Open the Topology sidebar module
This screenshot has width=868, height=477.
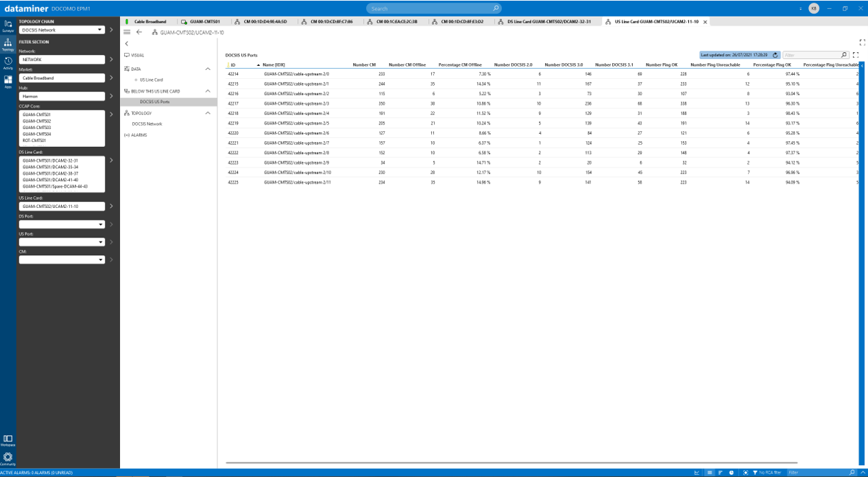click(8, 45)
